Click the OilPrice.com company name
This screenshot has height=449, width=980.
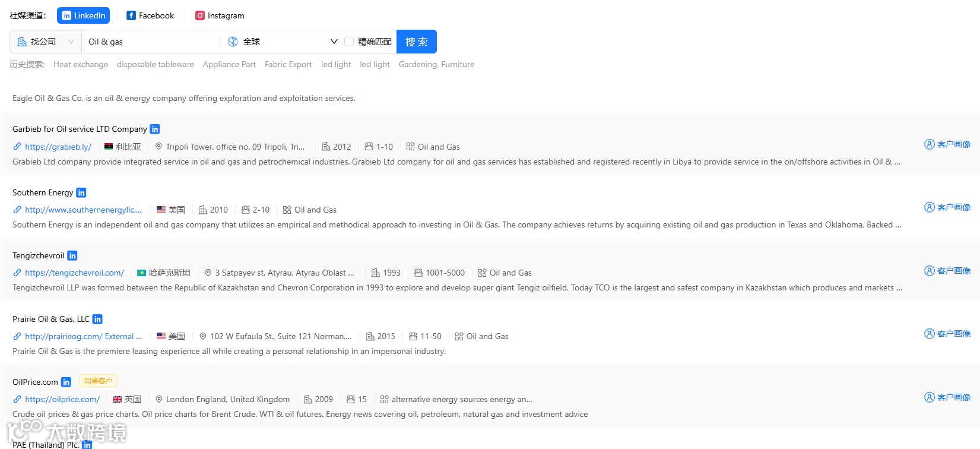[x=35, y=382]
